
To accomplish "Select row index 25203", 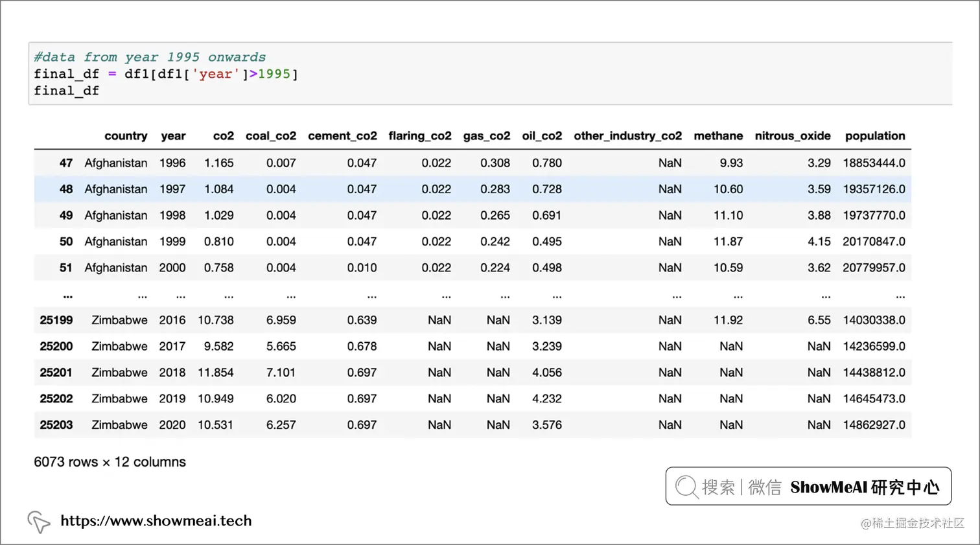I will click(56, 425).
